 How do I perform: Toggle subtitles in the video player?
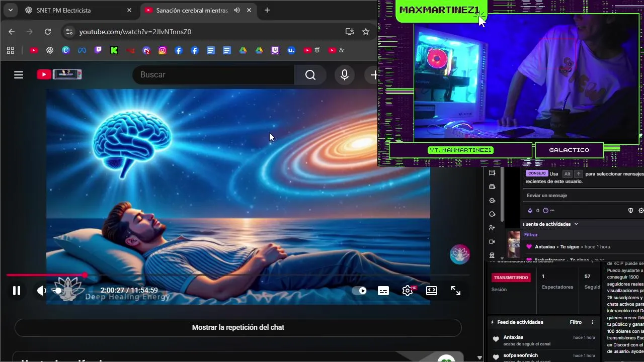pyautogui.click(x=383, y=291)
